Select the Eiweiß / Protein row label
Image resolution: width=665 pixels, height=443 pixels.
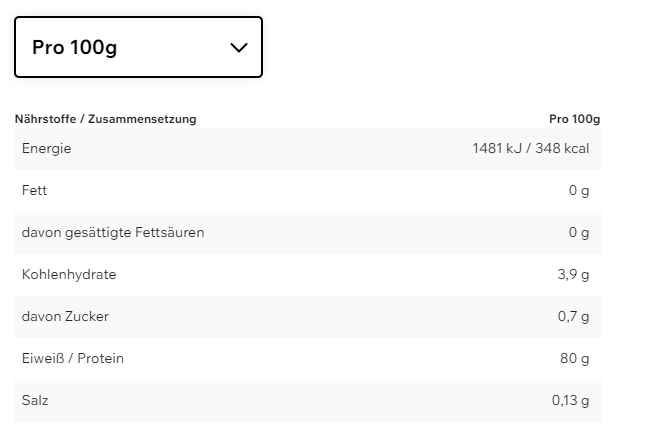tap(73, 359)
